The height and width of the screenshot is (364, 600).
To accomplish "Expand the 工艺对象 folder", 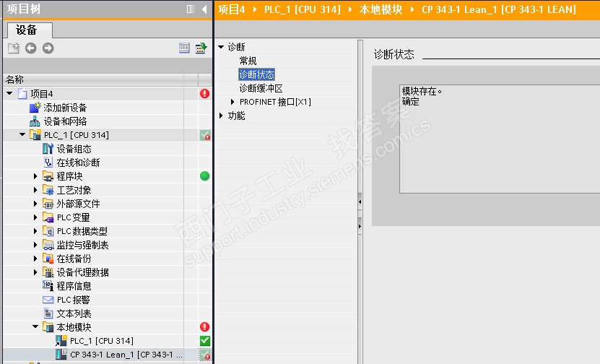I will coord(35,190).
